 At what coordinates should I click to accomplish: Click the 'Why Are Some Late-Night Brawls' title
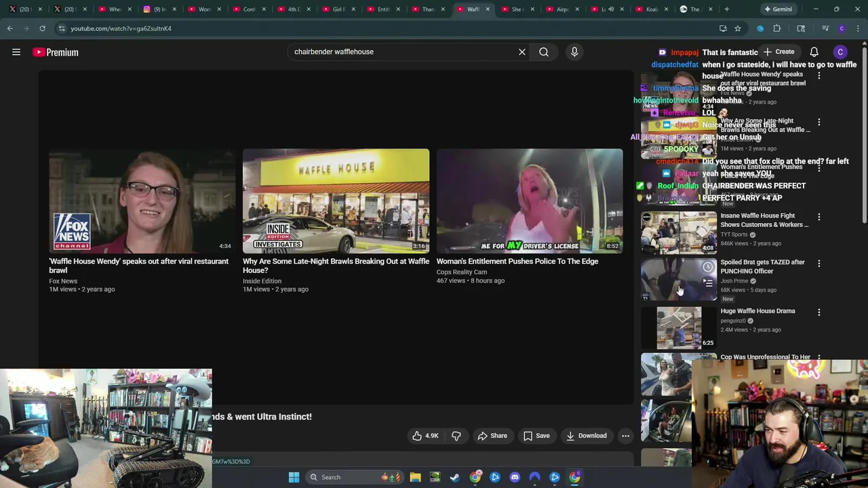(x=336, y=266)
